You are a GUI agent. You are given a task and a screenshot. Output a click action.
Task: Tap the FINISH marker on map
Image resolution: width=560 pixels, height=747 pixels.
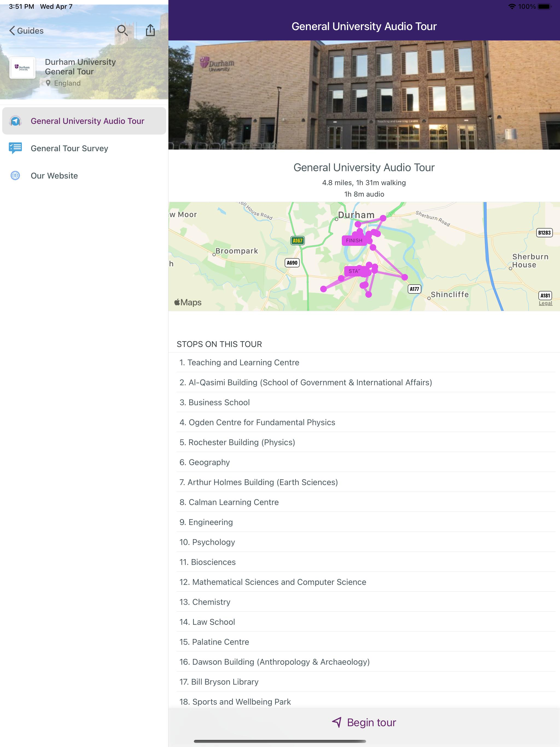354,240
